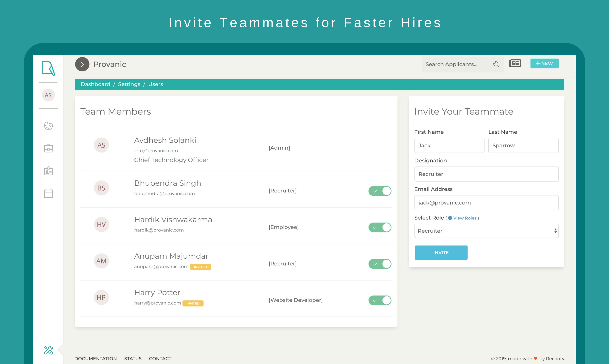This screenshot has width=609, height=364.
Task: Go to Settings in the breadcrumb
Action: click(x=129, y=84)
